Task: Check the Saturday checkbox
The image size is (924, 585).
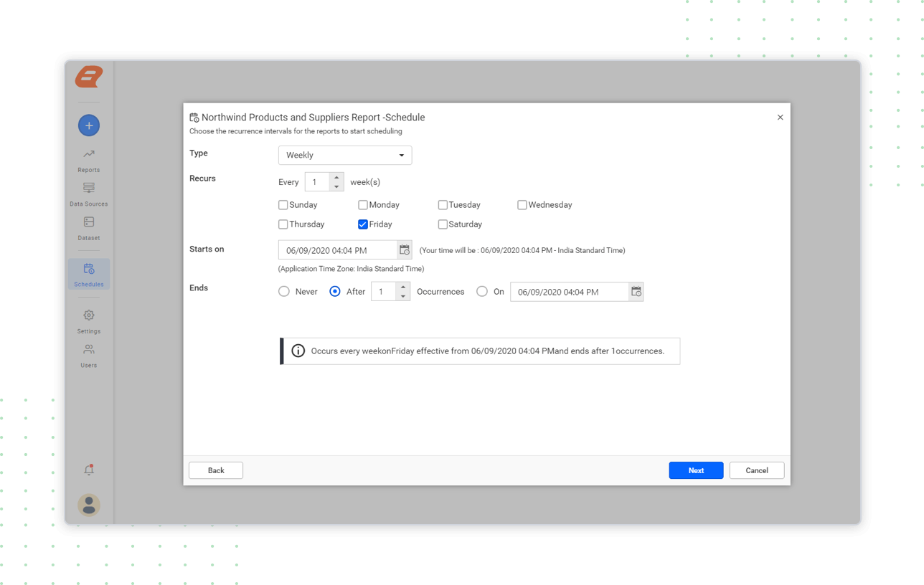Action: click(443, 224)
